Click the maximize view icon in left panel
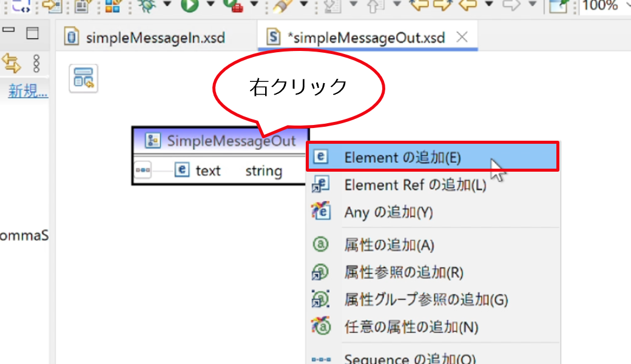 point(33,33)
